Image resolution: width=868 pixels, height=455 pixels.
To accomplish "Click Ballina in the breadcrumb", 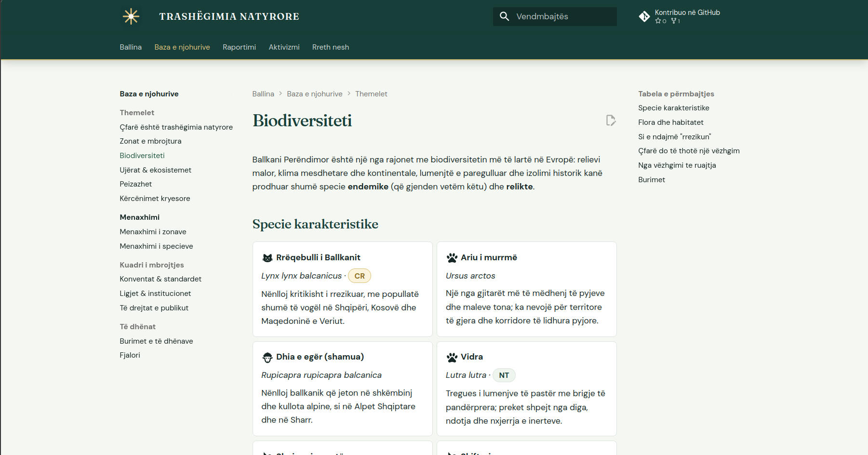I will [263, 94].
